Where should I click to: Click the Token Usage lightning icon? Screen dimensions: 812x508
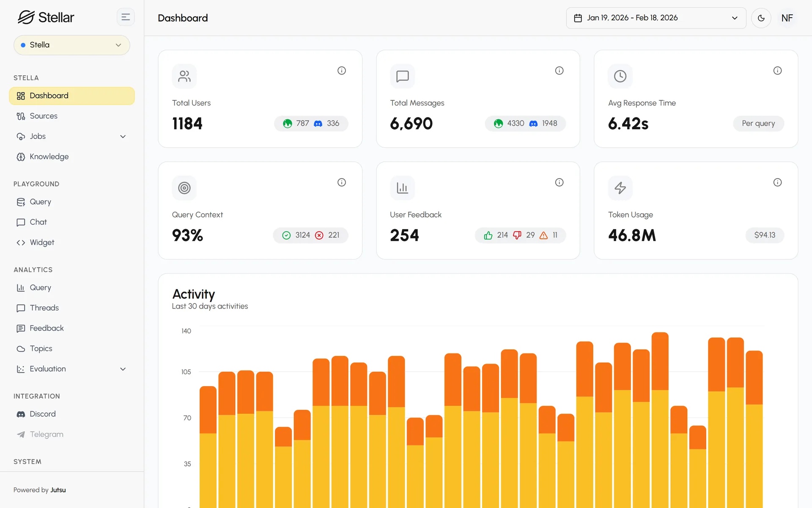point(620,188)
